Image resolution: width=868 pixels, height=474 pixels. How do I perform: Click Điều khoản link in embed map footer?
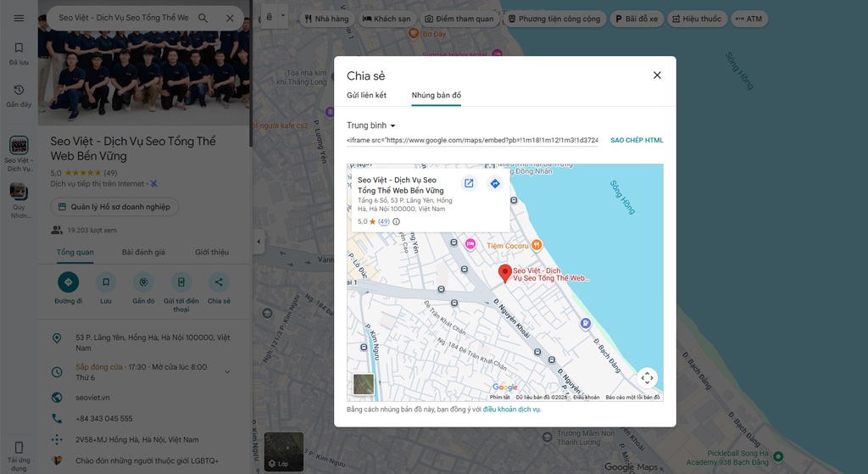pyautogui.click(x=587, y=398)
